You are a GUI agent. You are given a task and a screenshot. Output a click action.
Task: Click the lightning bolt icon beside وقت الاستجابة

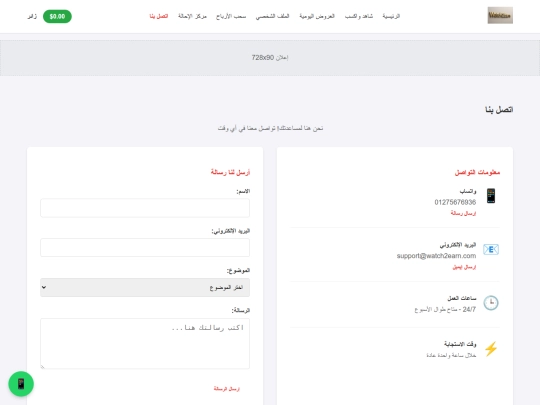pyautogui.click(x=491, y=349)
